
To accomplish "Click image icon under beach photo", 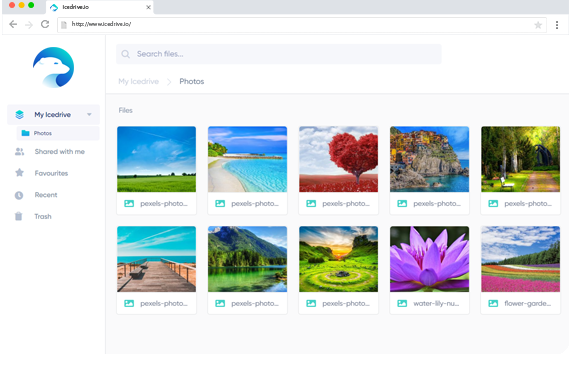I will 220,204.
